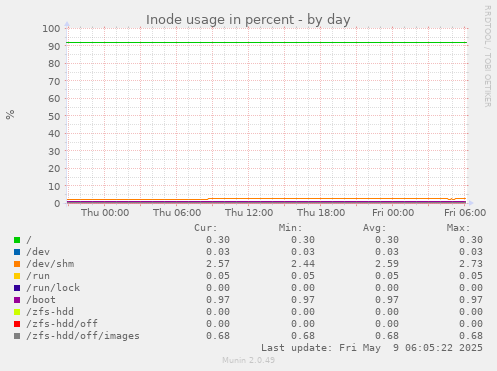The width and height of the screenshot is (497, 371).
Task: Click the 'Thu 06:00' time axis label
Action: tap(177, 213)
